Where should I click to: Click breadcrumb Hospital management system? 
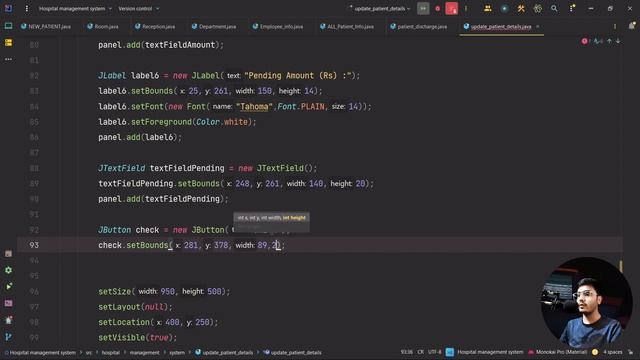click(40, 352)
